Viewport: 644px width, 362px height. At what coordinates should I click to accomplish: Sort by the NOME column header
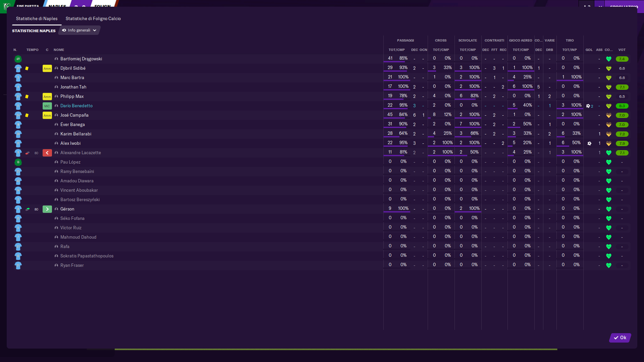[x=59, y=50]
